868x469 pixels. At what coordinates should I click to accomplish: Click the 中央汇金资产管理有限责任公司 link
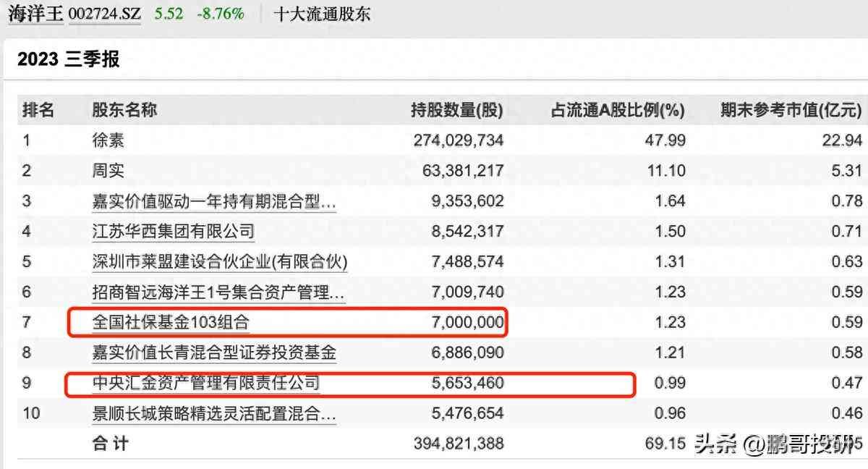[x=206, y=383]
